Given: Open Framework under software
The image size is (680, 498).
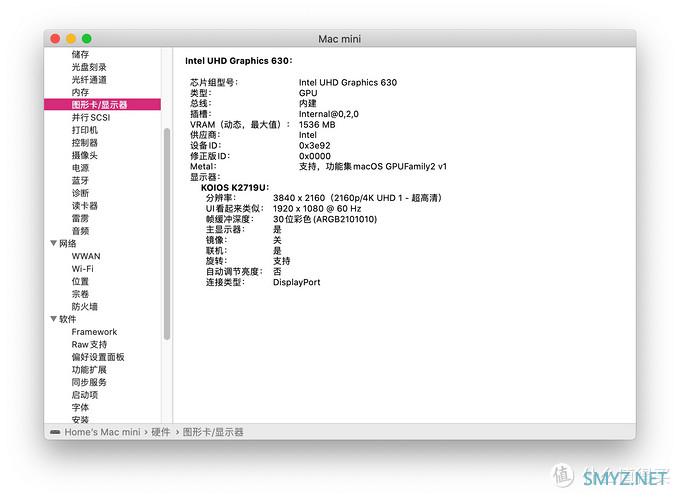Looking at the screenshot, I should click(94, 331).
